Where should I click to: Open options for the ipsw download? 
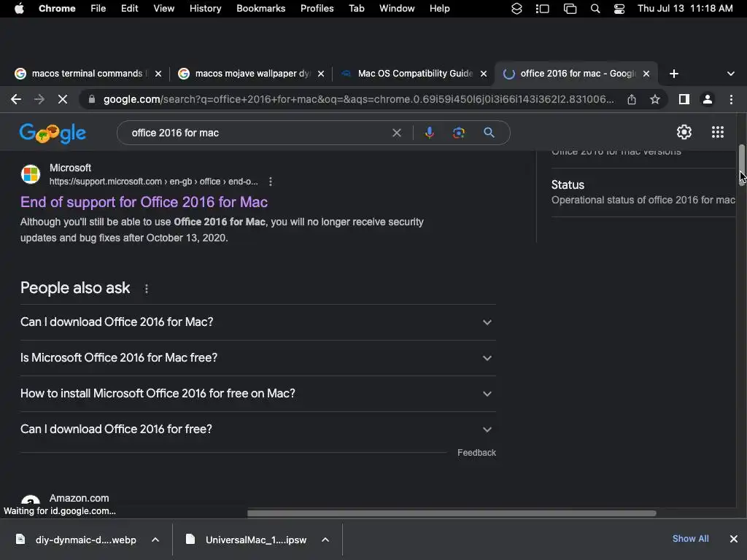(325, 540)
